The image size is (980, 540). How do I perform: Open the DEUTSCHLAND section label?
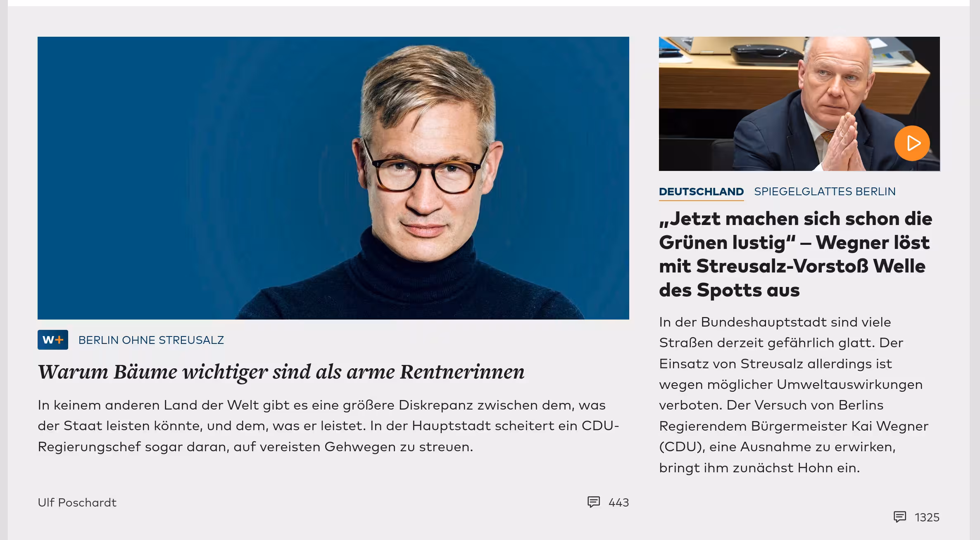click(701, 192)
